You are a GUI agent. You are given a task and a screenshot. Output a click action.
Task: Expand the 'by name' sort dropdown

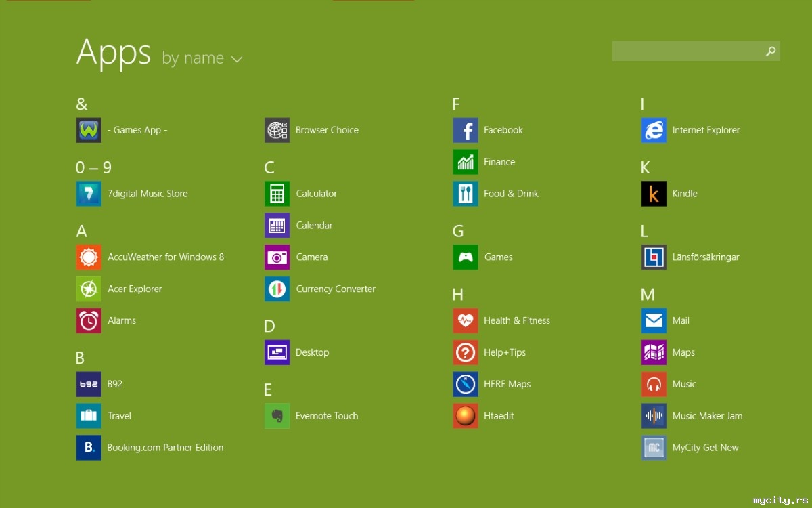[194, 59]
